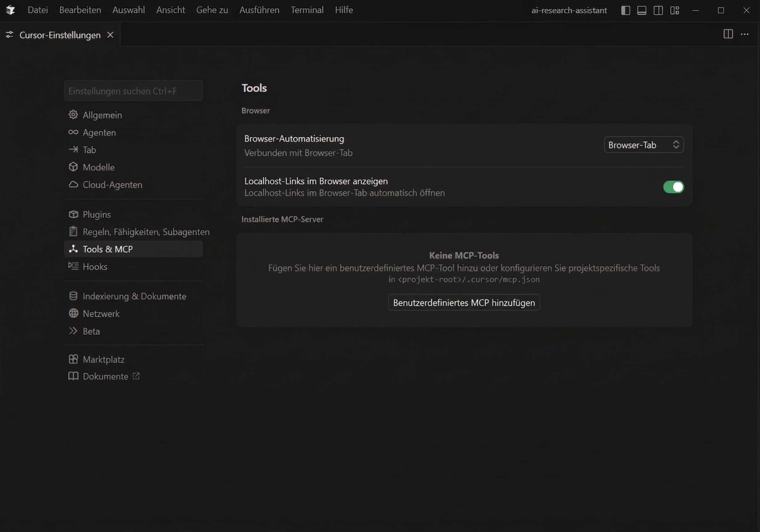Open the Ansicht menu
Screen dimensions: 760x532
(171, 10)
